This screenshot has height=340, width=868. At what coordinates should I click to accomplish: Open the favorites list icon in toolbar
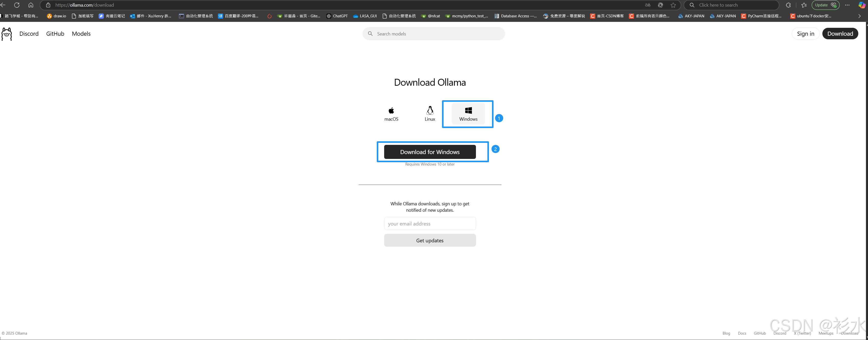804,5
